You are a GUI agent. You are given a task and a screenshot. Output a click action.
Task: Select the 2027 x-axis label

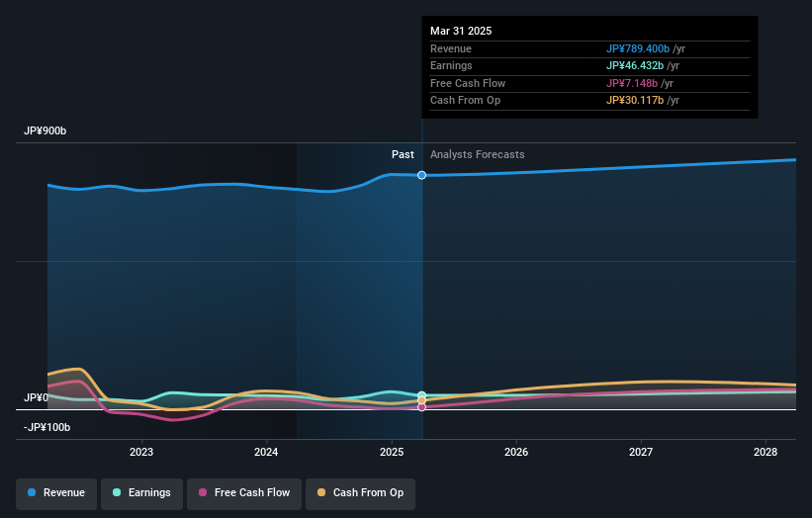click(x=641, y=453)
